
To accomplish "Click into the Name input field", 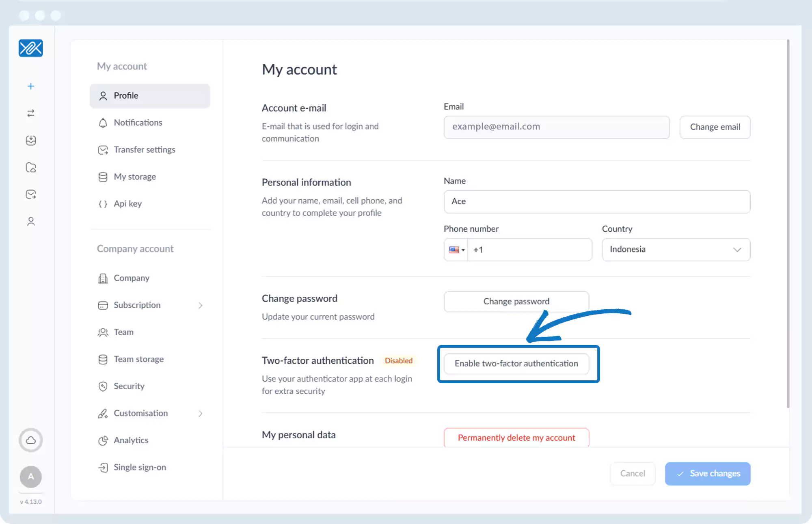I will click(596, 201).
